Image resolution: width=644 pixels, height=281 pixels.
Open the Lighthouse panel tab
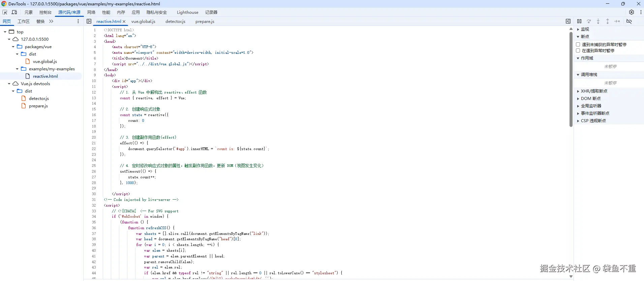tap(188, 12)
